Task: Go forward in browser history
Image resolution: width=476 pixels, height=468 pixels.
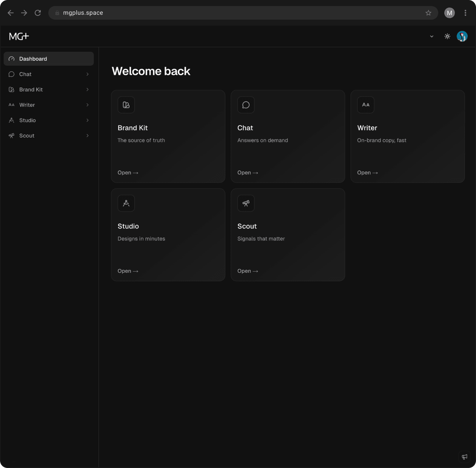Action: click(24, 13)
